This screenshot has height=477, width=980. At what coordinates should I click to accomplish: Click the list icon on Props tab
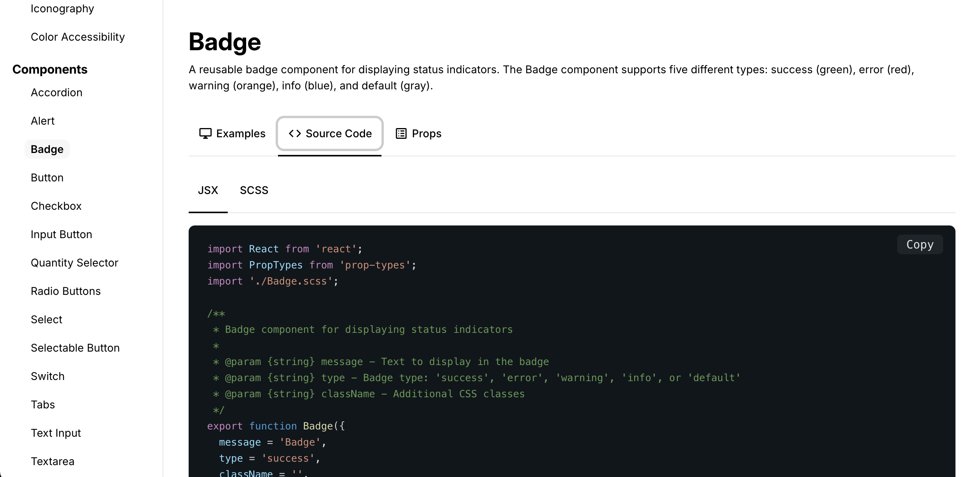(x=401, y=133)
